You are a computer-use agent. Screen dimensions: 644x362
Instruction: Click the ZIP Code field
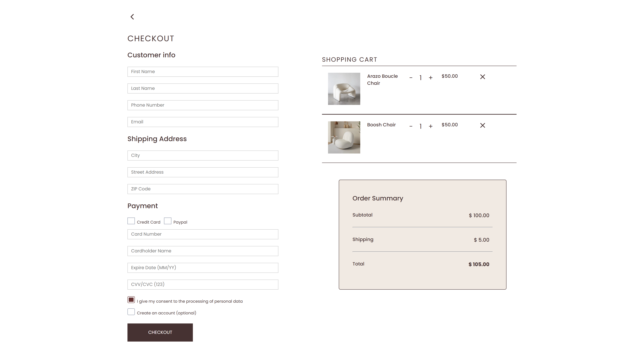203,189
